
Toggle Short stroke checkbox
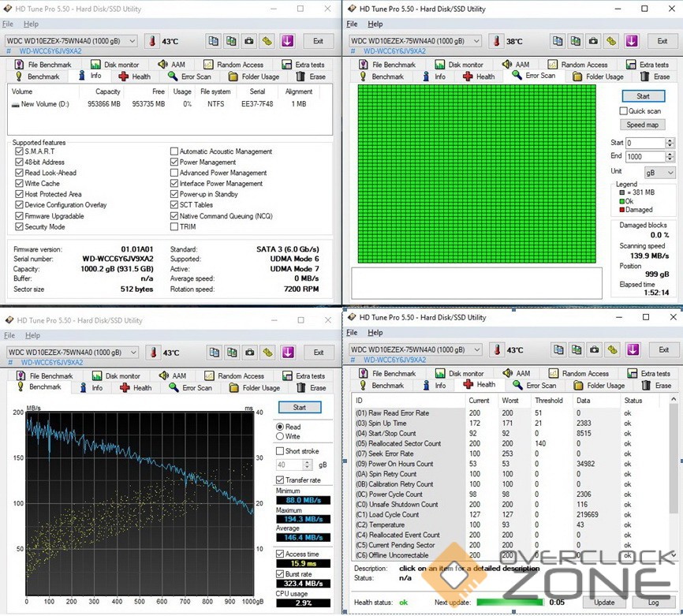tap(280, 451)
